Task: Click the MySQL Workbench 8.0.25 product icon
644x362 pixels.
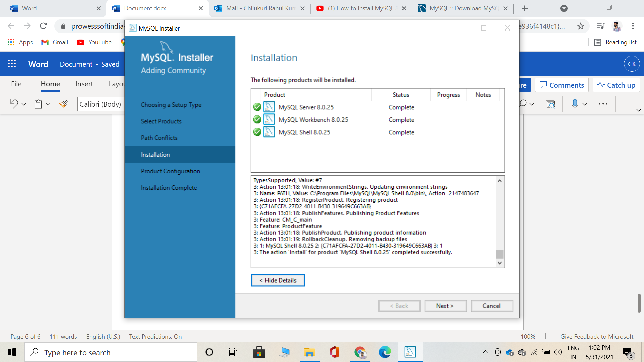Action: tap(269, 119)
